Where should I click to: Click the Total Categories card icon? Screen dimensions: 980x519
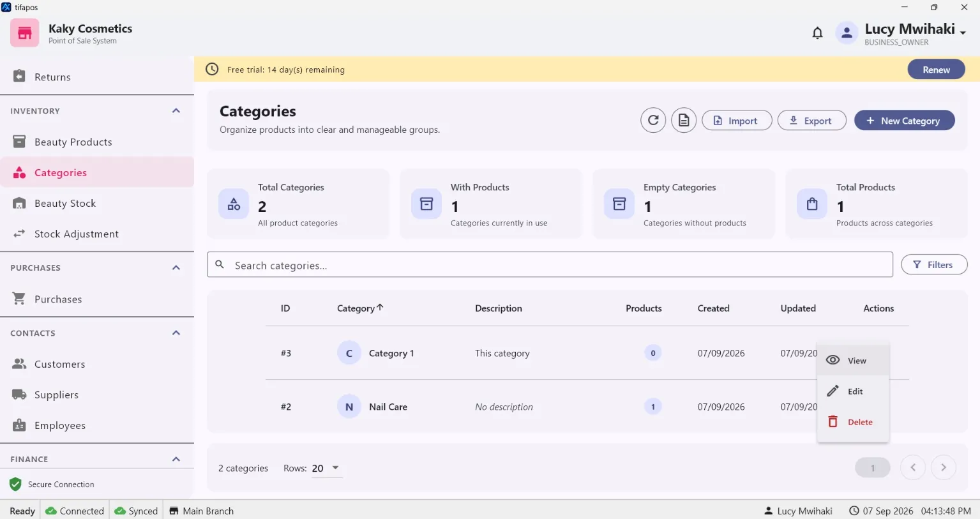point(234,204)
